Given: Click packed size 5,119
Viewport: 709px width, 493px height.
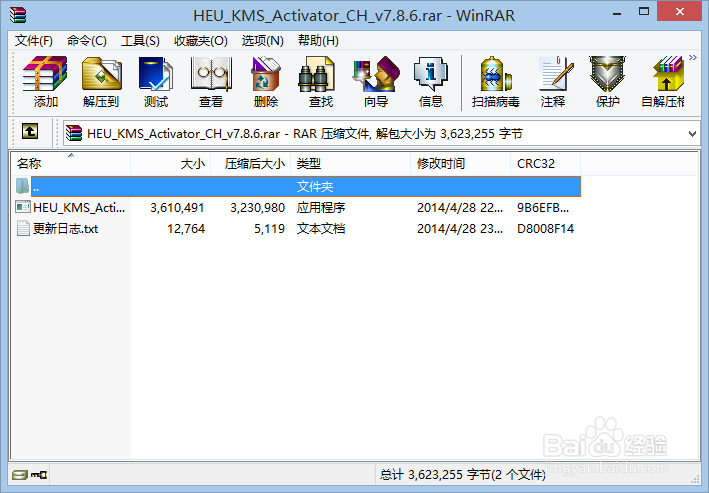Looking at the screenshot, I should pyautogui.click(x=269, y=228).
